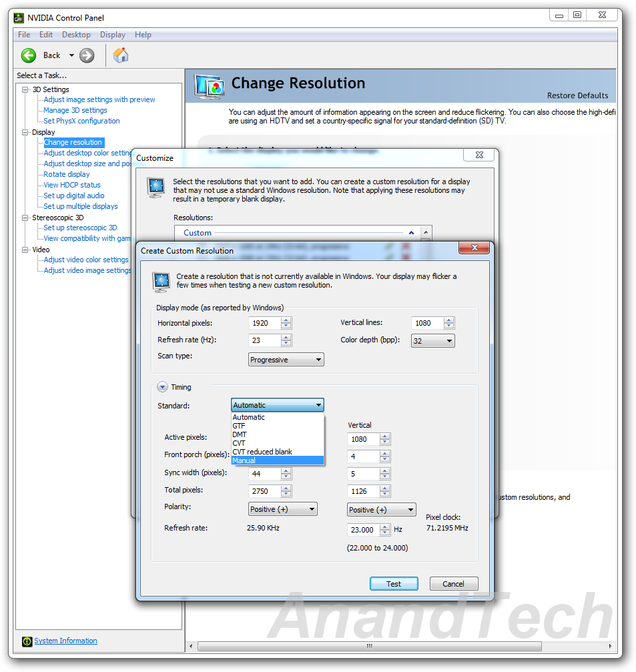Viewport: 636px width, 672px height.
Task: Open the Help menu
Action: pyautogui.click(x=143, y=35)
